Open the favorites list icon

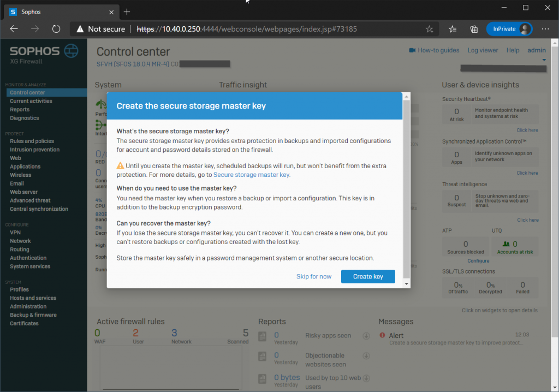(x=453, y=29)
